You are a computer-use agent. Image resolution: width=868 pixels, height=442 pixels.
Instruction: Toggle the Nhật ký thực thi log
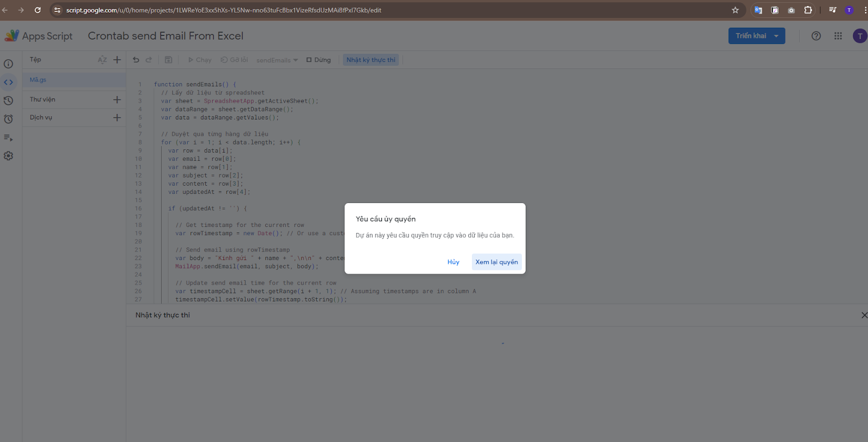[371, 60]
